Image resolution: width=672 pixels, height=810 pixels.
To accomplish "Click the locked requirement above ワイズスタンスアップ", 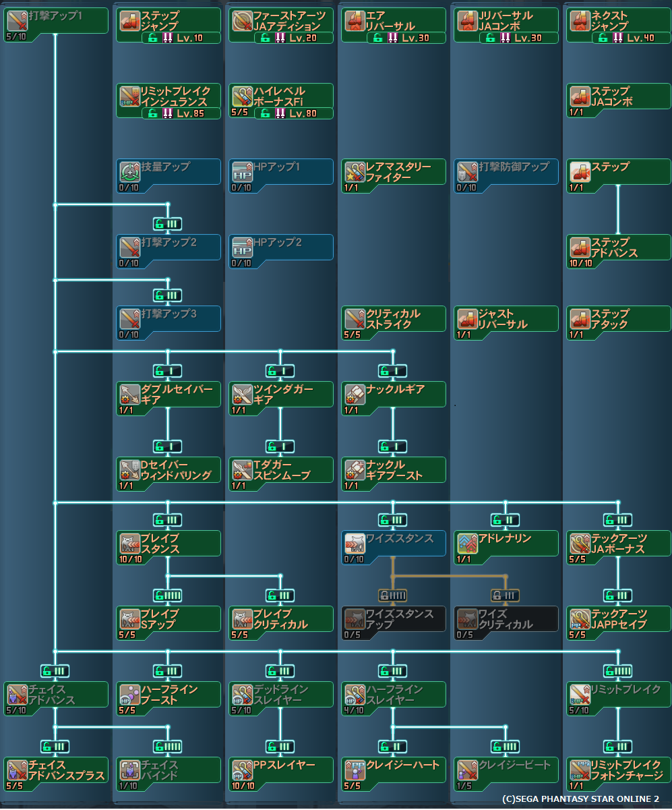I will point(393,596).
